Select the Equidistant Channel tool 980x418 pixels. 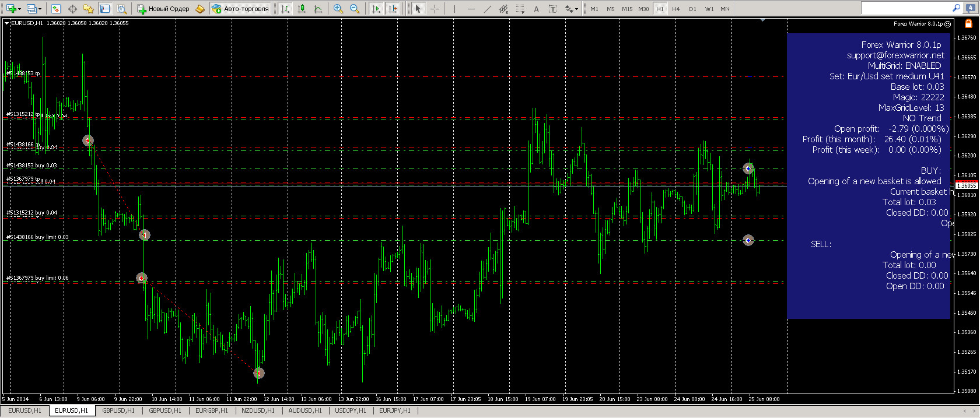click(504, 9)
